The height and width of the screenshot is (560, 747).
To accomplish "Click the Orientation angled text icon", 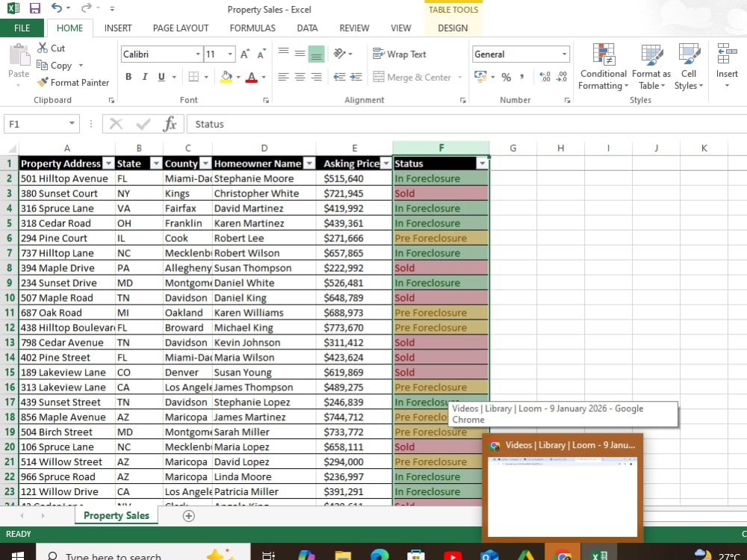I will [x=339, y=53].
